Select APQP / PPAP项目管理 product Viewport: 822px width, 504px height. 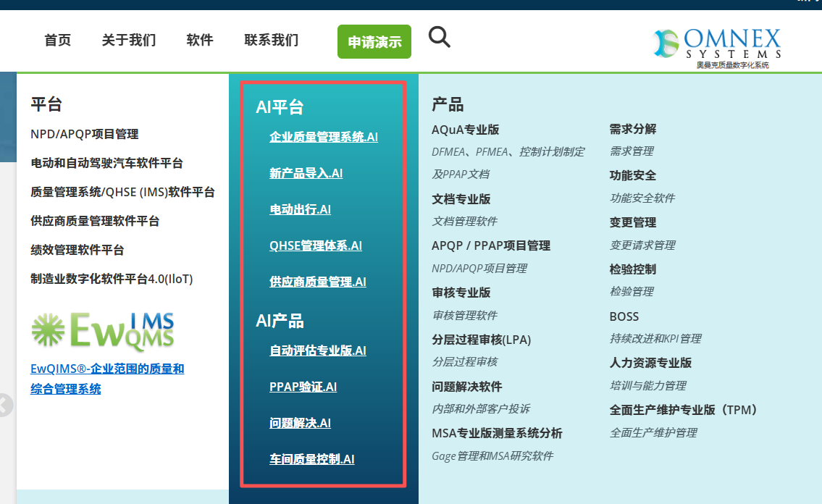[491, 245]
